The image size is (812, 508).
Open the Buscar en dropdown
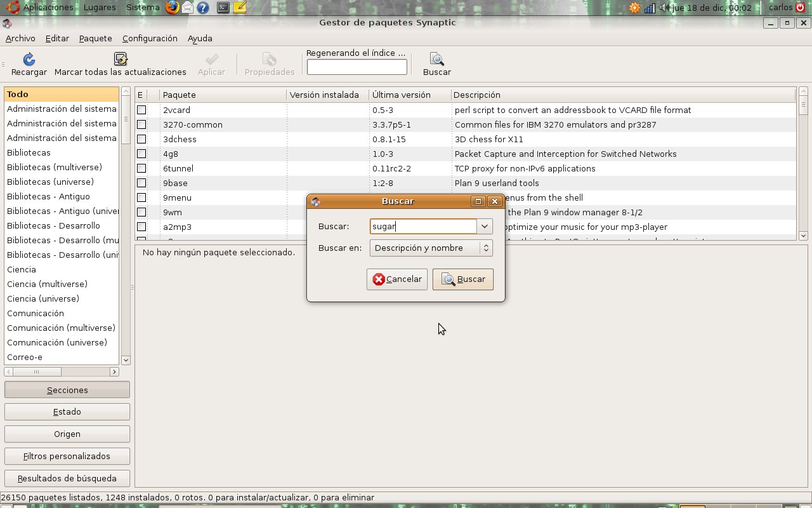(x=431, y=248)
